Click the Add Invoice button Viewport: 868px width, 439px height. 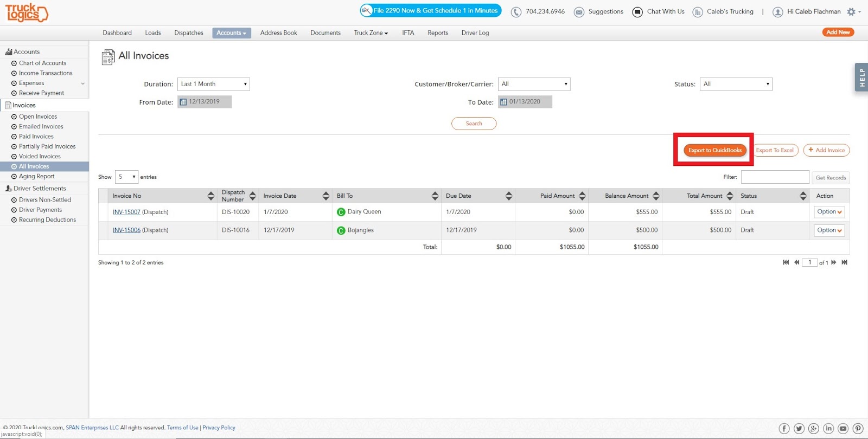click(x=826, y=150)
